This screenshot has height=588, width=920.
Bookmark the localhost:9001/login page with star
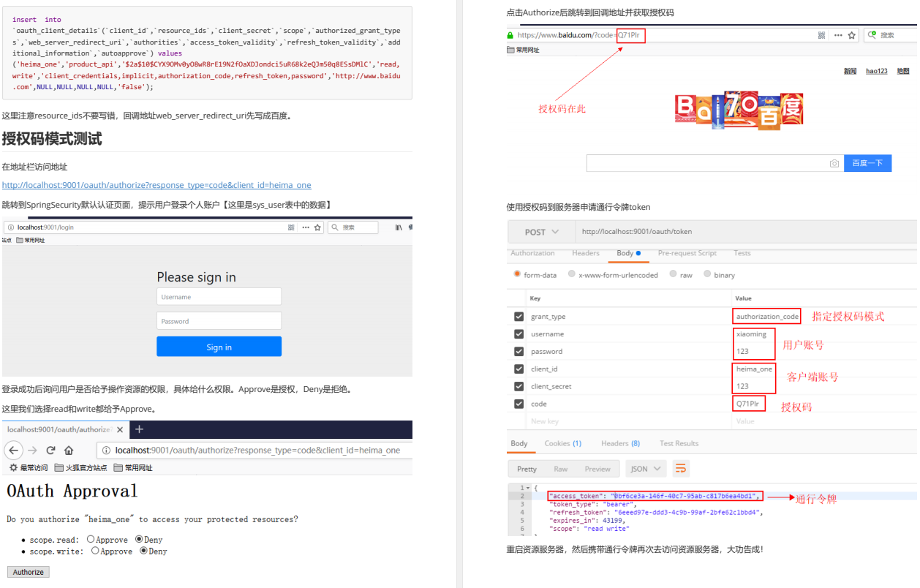317,227
